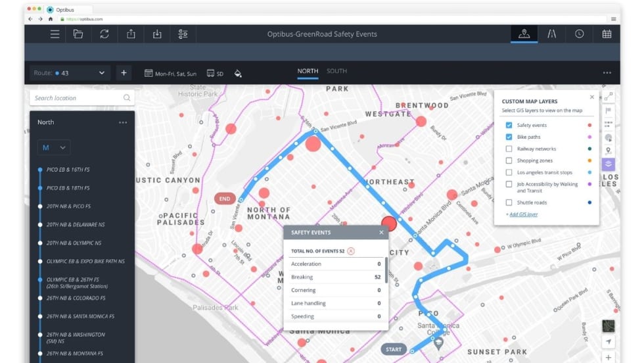Viewport: 644px width, 363px height.
Task: Open the clock timetable view icon
Action: click(x=579, y=34)
